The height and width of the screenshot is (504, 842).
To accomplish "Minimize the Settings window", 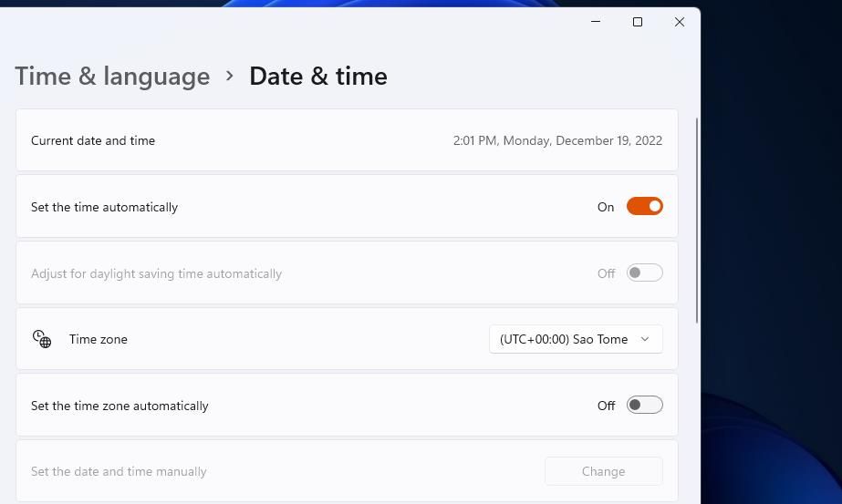I will (596, 22).
